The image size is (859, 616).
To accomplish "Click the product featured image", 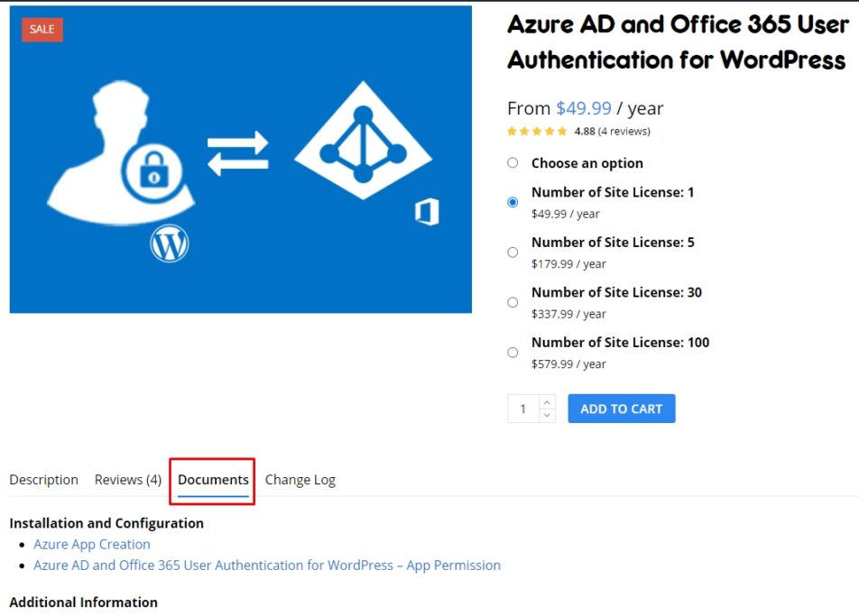I will tap(241, 160).
